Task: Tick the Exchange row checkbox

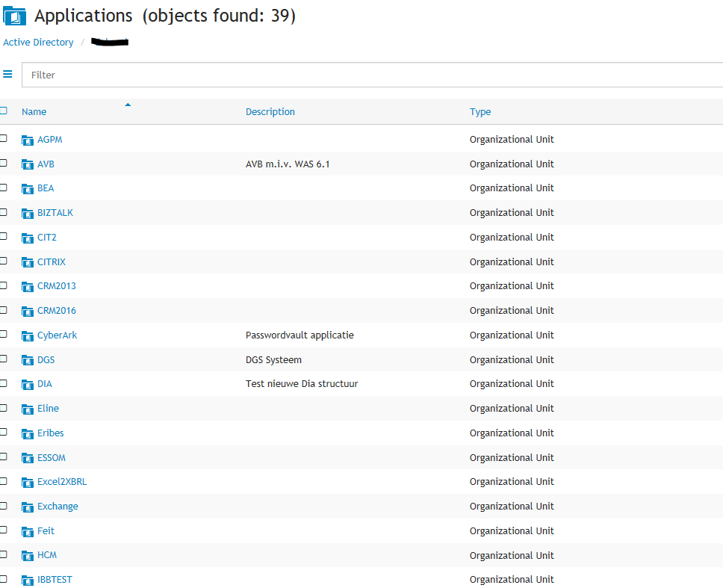Action: pos(3,506)
